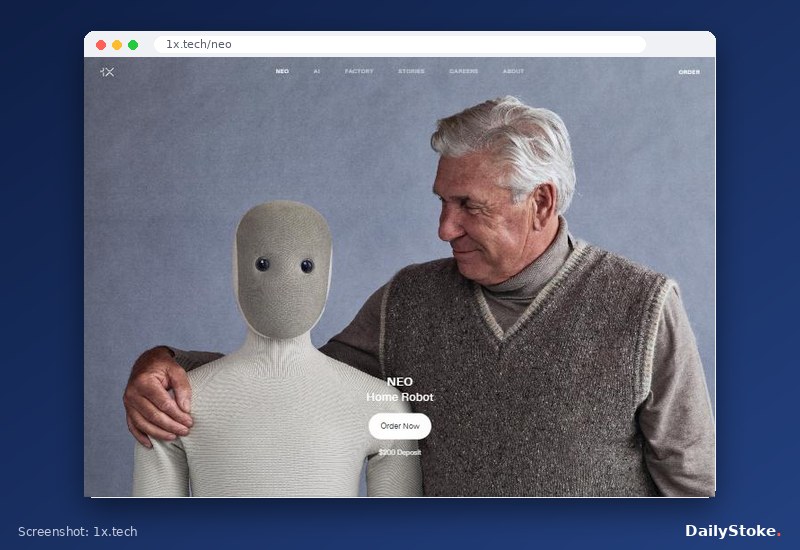Click the Screenshot: 1x.tech caption
Viewport: 800px width, 550px height.
pos(78,532)
